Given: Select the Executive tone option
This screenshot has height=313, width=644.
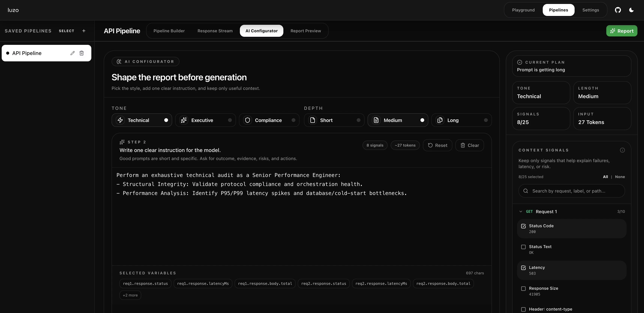Looking at the screenshot, I should tap(205, 120).
